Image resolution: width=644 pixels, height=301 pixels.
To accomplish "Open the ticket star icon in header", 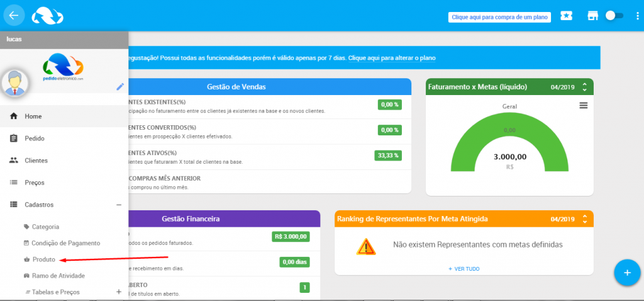I will pyautogui.click(x=567, y=16).
